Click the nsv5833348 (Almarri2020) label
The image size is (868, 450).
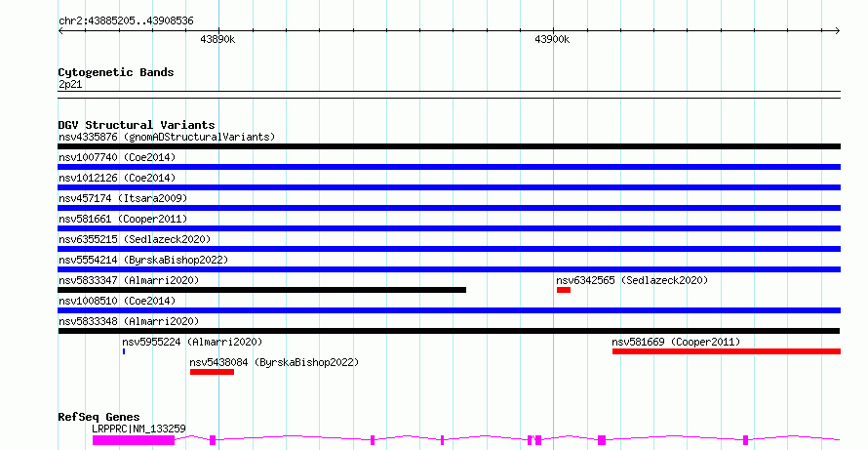[129, 321]
